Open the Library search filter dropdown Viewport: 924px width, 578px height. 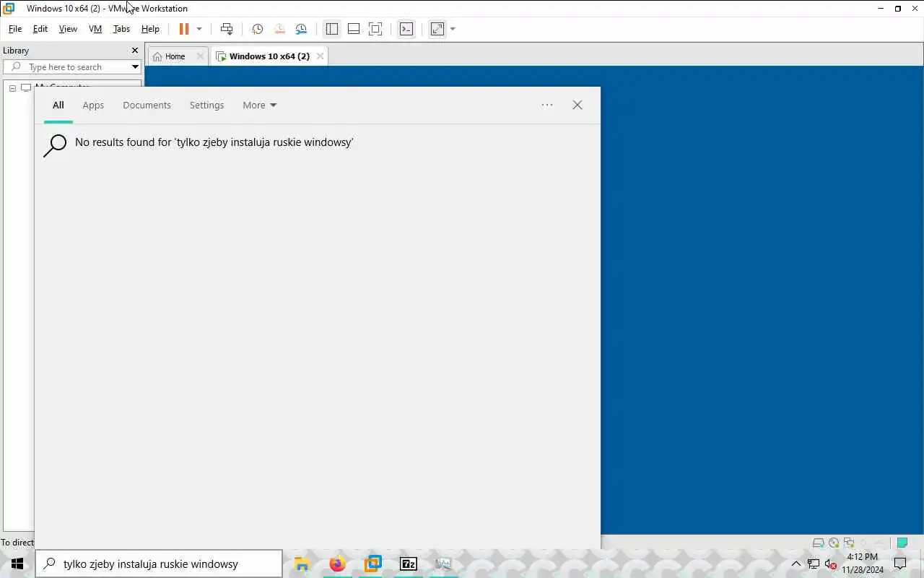tap(135, 66)
